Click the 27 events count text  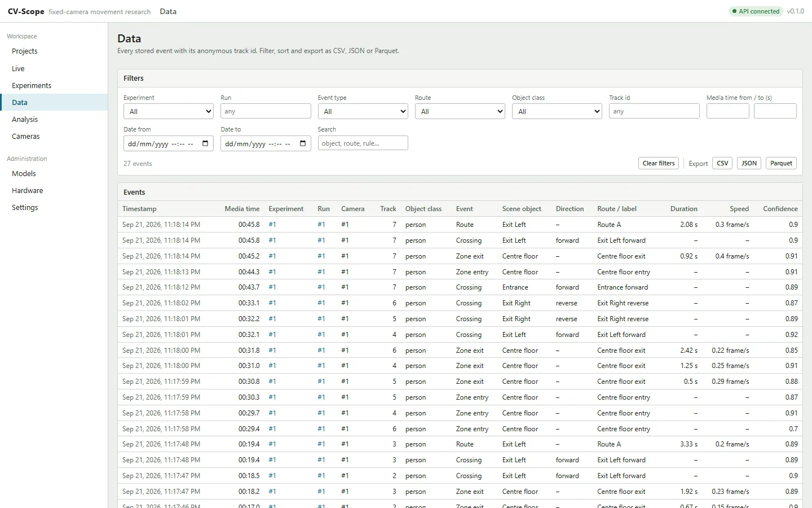pos(138,164)
